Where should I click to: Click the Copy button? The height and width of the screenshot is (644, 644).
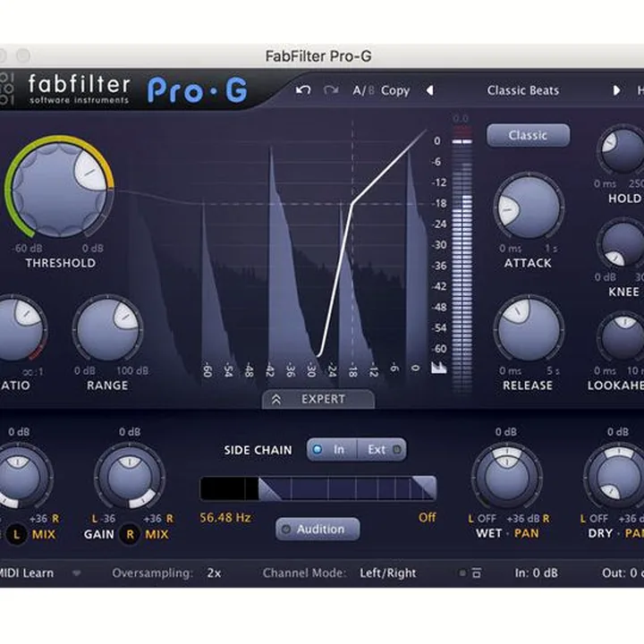coord(395,90)
